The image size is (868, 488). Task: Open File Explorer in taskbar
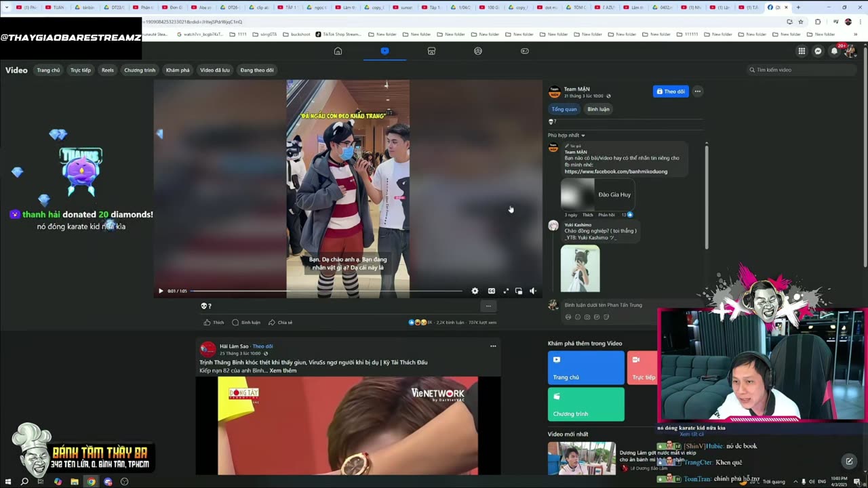pos(75,482)
